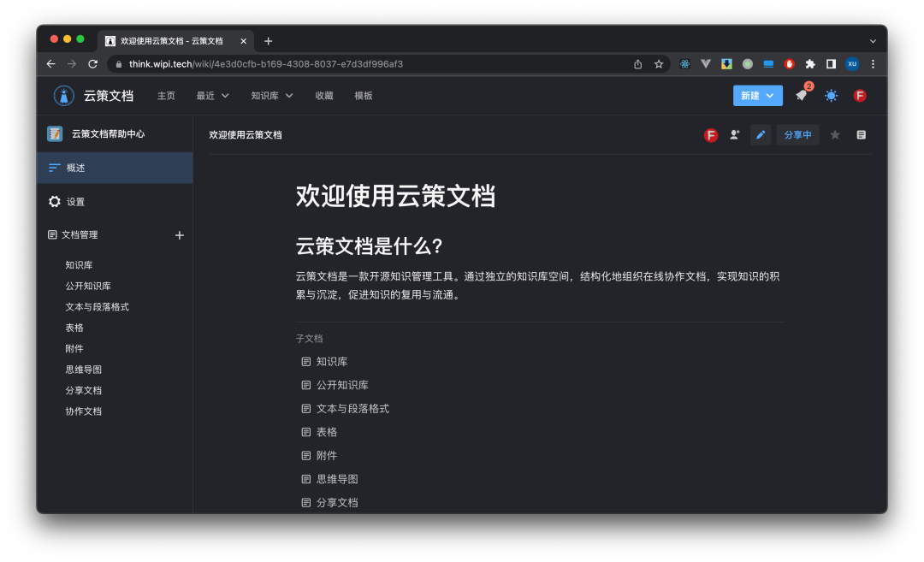Reload the page with refresh icon
Viewport: 924px width, 562px height.
(x=92, y=63)
